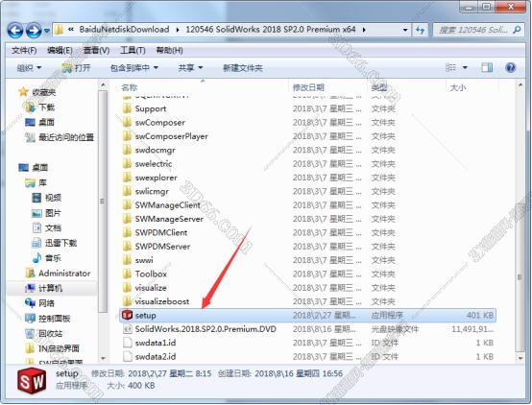Screen dimensions: 532x405
Task: Select 控制面板 in navigation tree
Action: pos(55,319)
